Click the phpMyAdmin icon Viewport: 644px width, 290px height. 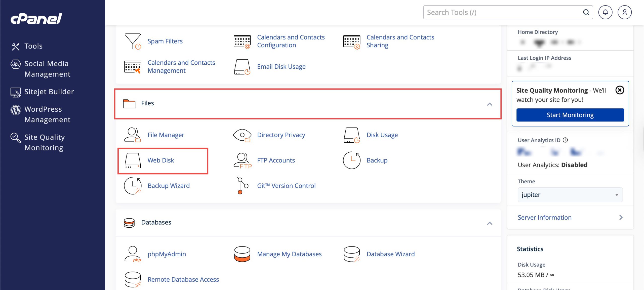(133, 254)
